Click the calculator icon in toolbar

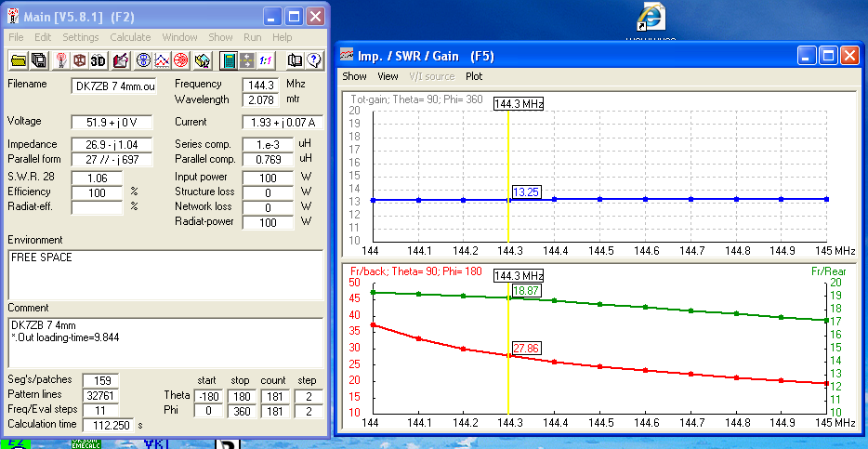(227, 60)
